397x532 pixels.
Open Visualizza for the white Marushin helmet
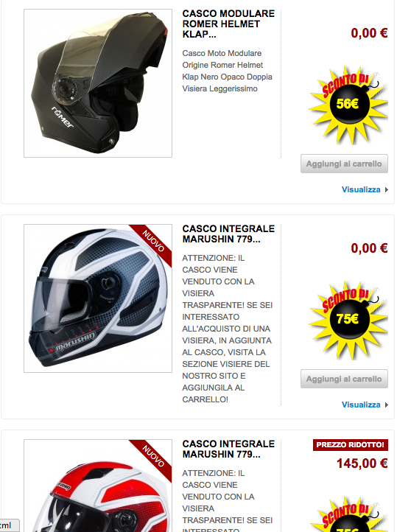(361, 405)
